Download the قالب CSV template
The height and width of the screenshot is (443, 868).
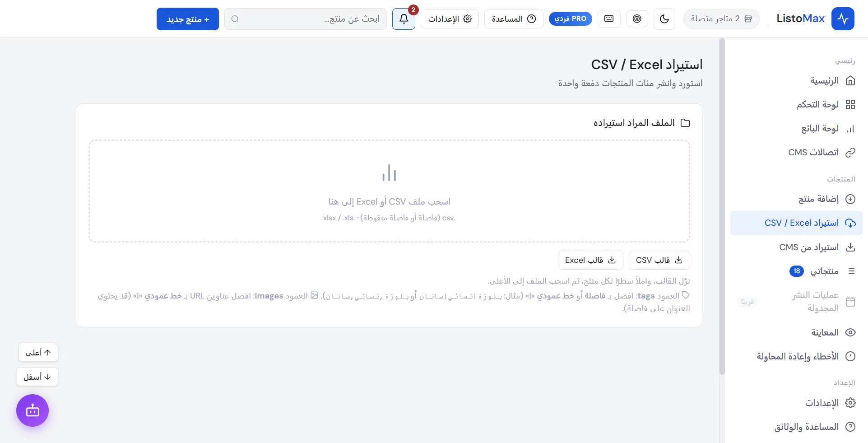click(659, 260)
